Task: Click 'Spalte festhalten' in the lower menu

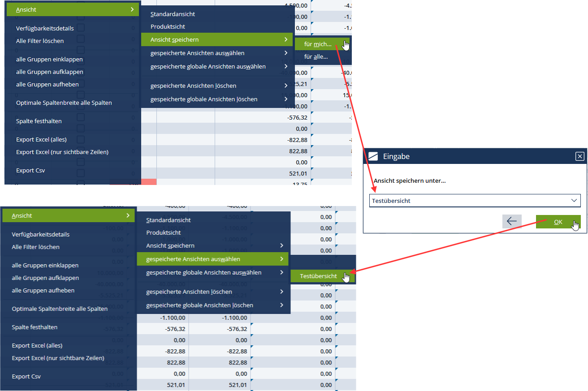Action: pyautogui.click(x=35, y=327)
